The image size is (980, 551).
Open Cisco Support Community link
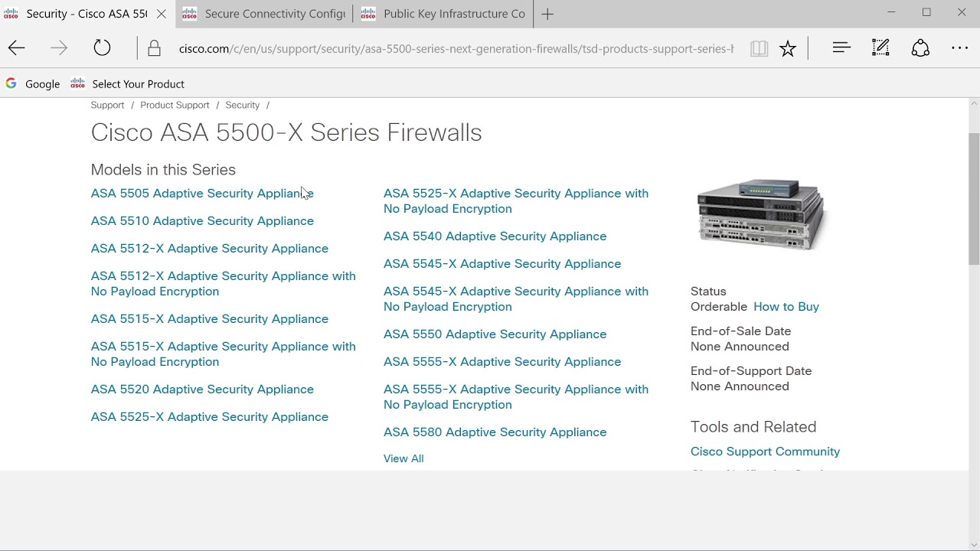765,452
